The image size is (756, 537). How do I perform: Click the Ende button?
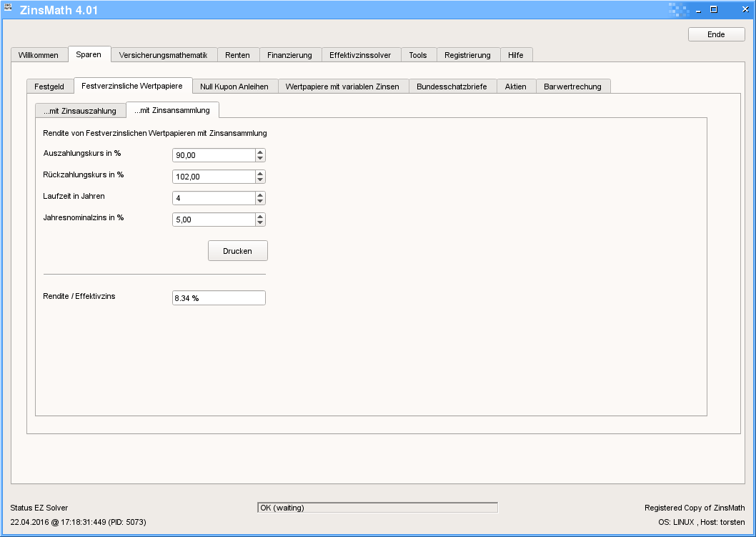716,34
